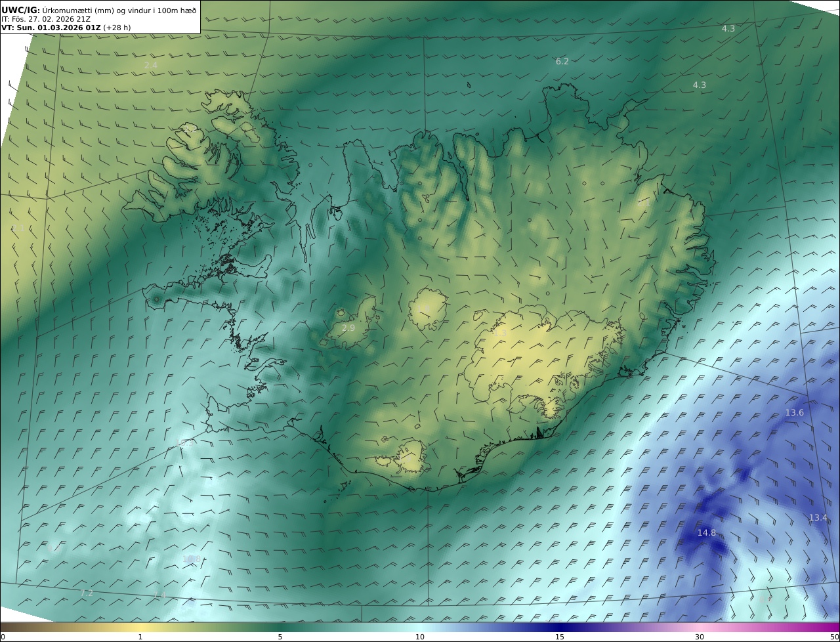This screenshot has width=840, height=642.
Task: Click the valid time 'VT: Sun. 01.03.2026 01Z'
Action: pos(51,28)
